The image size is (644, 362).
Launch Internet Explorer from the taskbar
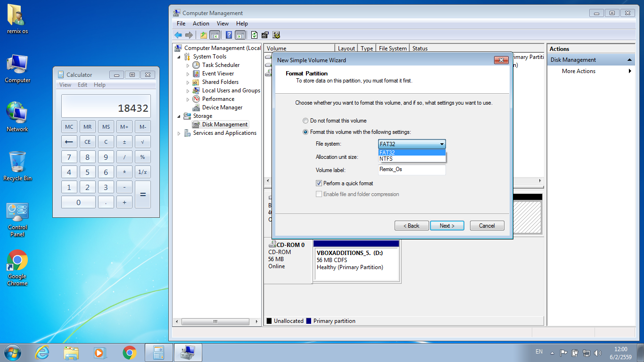tap(42, 353)
